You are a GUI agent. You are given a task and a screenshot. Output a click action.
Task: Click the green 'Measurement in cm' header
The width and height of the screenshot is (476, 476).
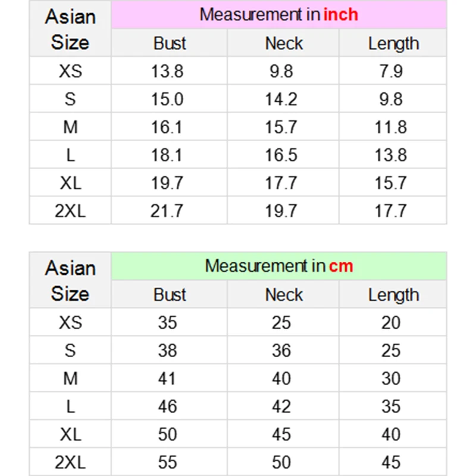pyautogui.click(x=278, y=266)
